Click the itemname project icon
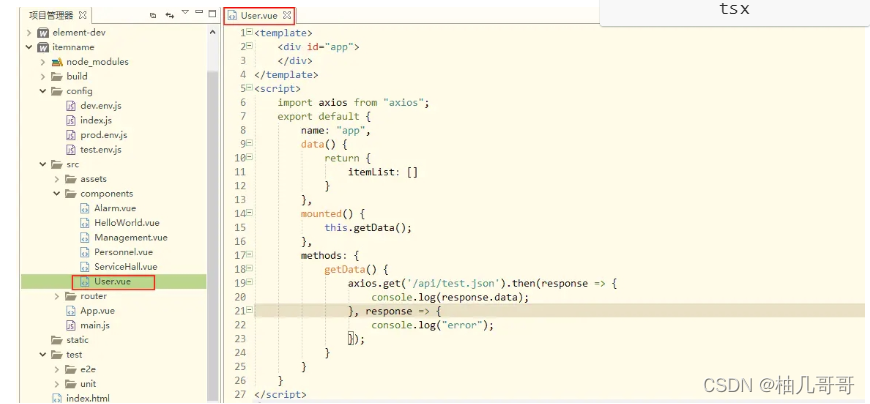The image size is (870, 404). pyautogui.click(x=43, y=47)
